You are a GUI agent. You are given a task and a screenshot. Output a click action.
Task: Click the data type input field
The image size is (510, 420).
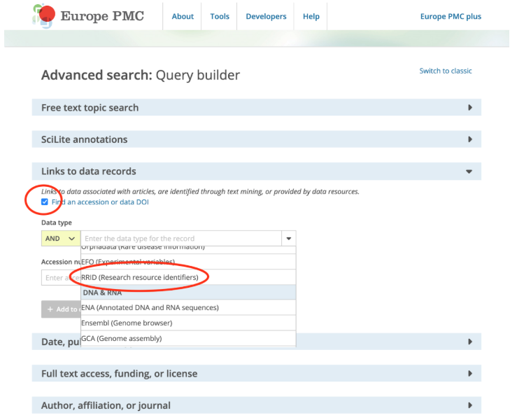point(180,239)
